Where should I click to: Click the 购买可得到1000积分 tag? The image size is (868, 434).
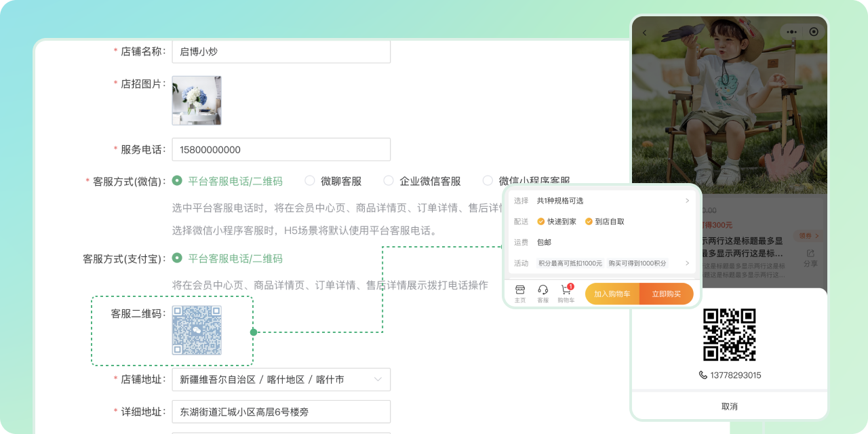pos(637,263)
